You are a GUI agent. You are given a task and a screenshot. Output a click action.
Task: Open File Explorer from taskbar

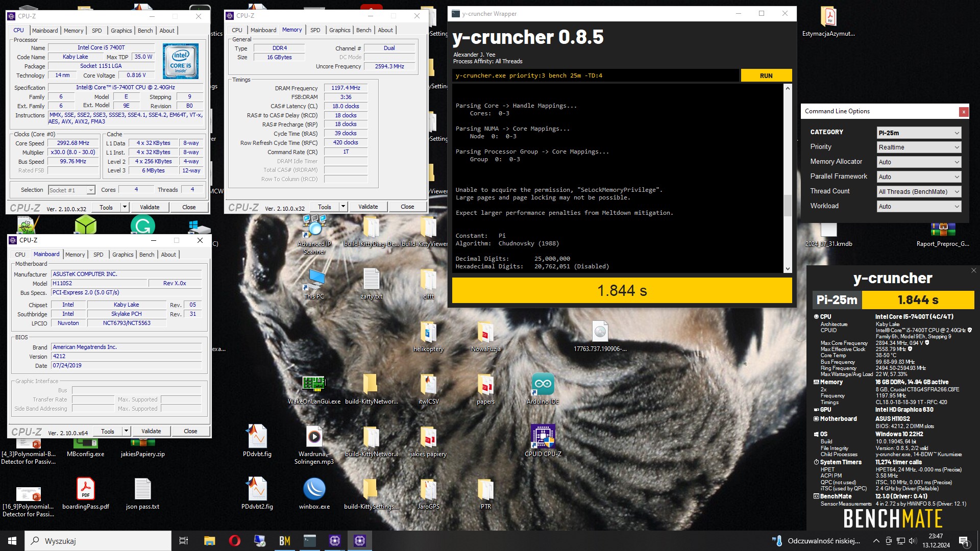[x=210, y=541]
